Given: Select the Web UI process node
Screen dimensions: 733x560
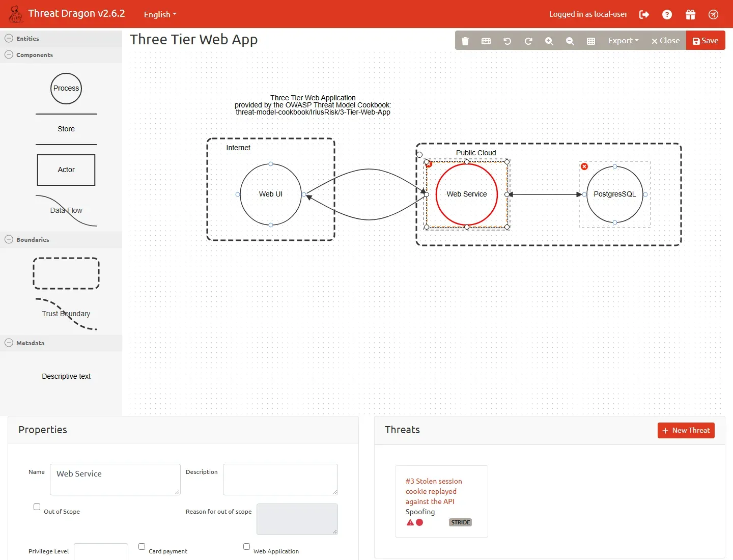Looking at the screenshot, I should [271, 194].
